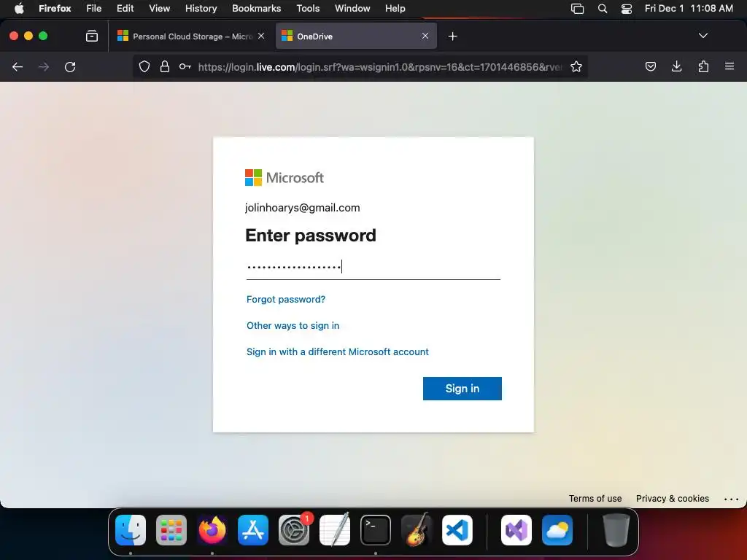Screen dimensions: 747x560
Task: Open the Edit menu
Action: tap(125, 9)
